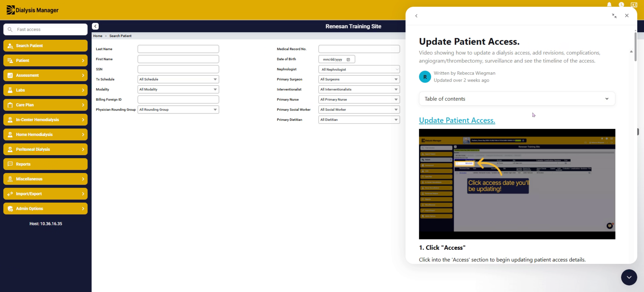Expand the Table of contents
Screen dimensions: 644x292
[517, 99]
